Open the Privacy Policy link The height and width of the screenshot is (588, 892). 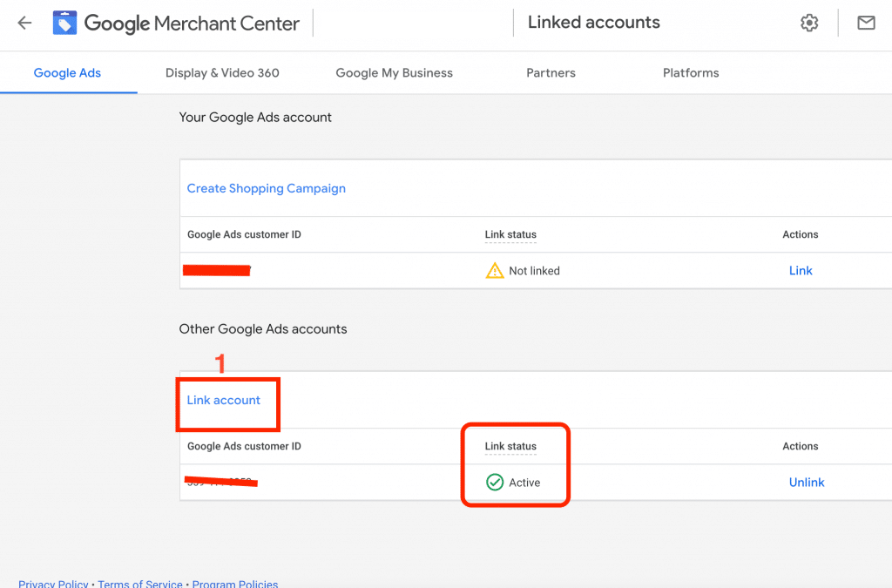53,584
